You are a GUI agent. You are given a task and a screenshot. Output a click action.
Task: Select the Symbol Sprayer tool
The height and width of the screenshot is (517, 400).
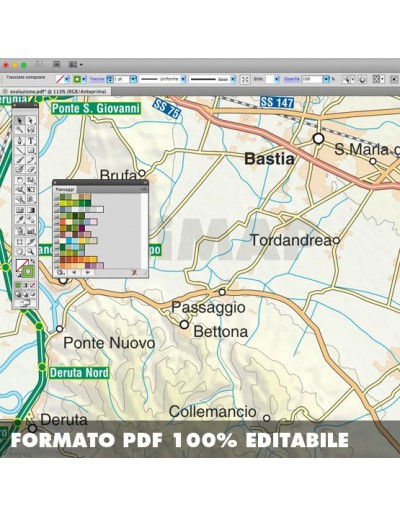20,230
